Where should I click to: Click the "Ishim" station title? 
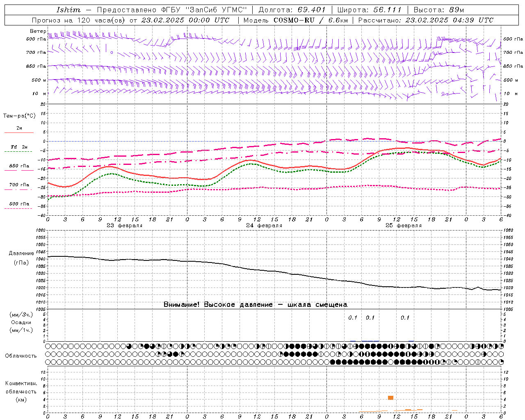coord(68,10)
